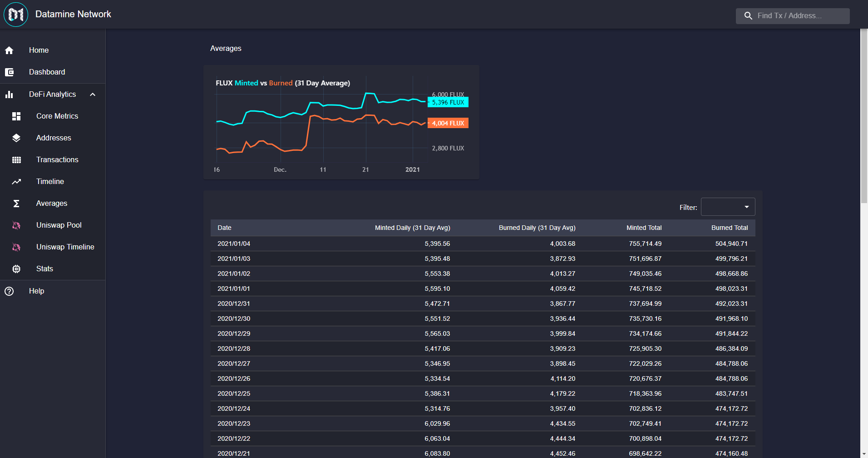Select the 2020/12/28 date cell

(x=234, y=348)
